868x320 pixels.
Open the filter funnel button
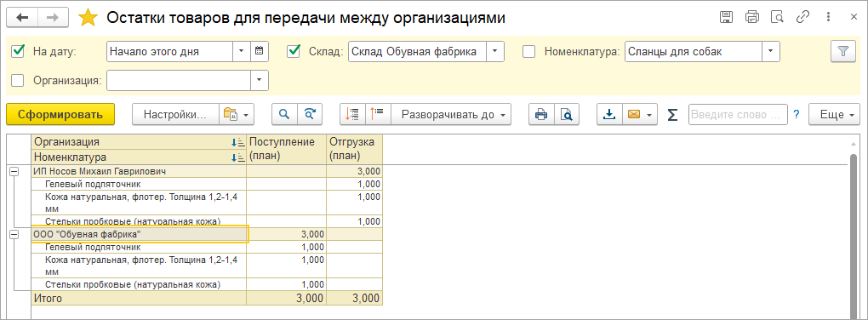click(x=843, y=51)
